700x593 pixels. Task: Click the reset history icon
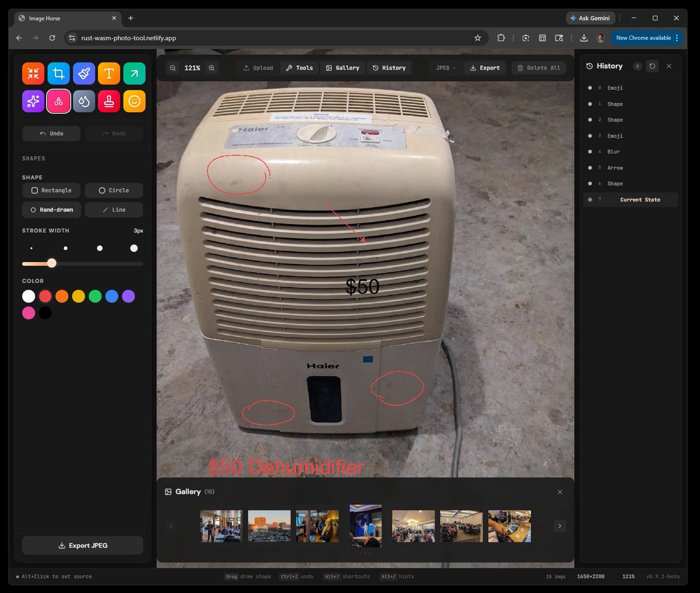coord(652,66)
